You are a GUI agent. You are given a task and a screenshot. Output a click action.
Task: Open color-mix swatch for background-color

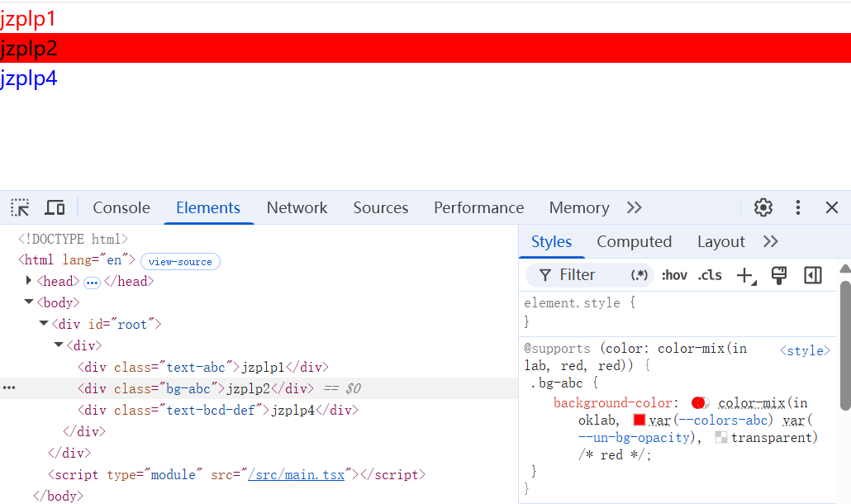click(700, 402)
